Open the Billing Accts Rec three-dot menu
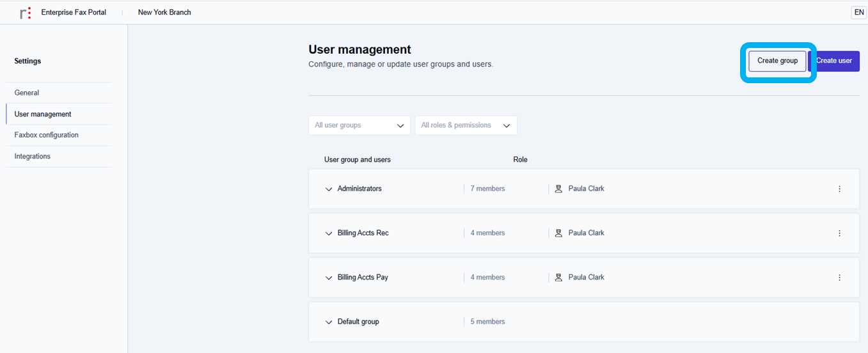Image resolution: width=868 pixels, height=353 pixels. (x=839, y=233)
